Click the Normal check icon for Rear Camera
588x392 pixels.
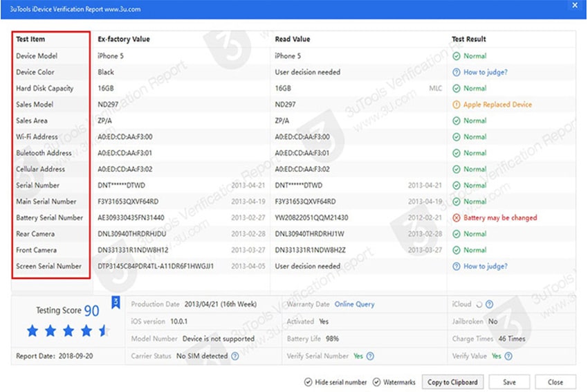click(x=456, y=234)
